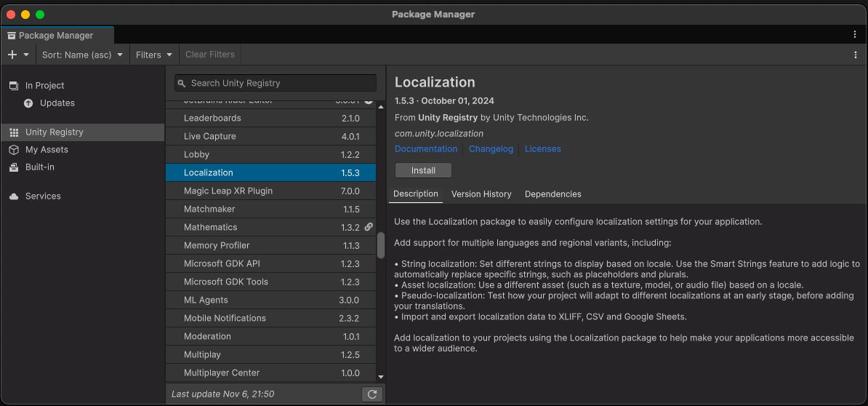Click the In Project sidebar icon
Viewport: 868px width, 406px height.
click(14, 85)
